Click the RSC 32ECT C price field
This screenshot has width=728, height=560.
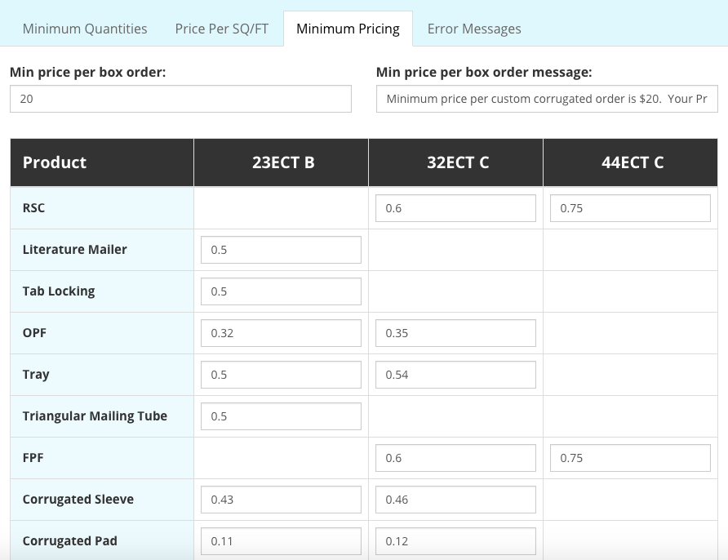(455, 208)
